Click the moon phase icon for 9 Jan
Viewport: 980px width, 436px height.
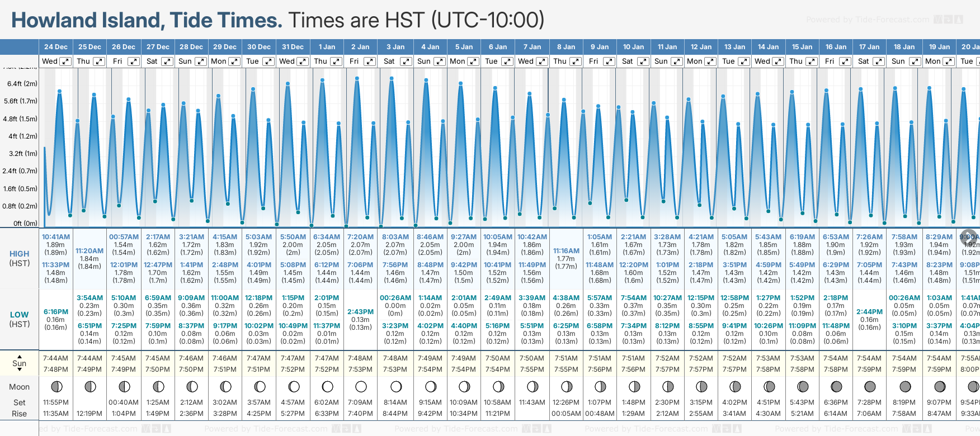[600, 386]
